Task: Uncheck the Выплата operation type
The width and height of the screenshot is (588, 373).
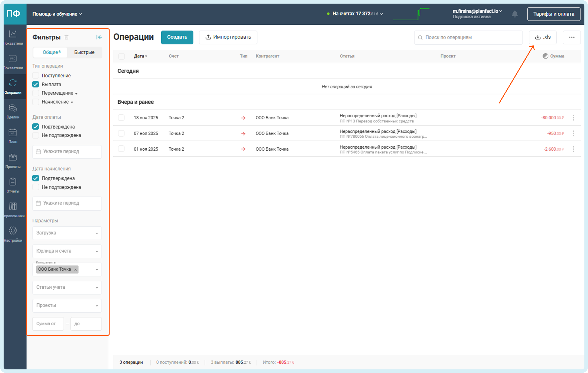Action: tap(36, 84)
